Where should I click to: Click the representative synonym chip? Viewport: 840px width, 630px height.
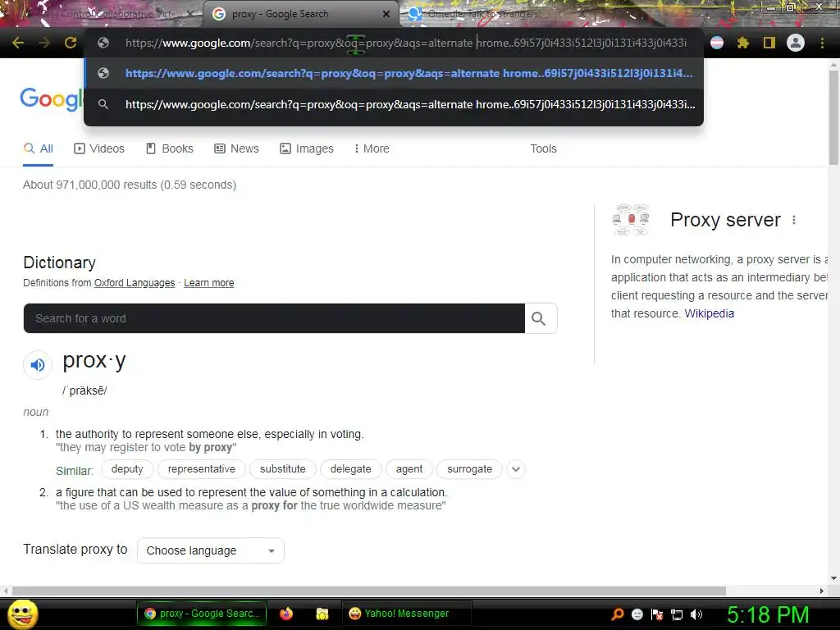point(202,469)
